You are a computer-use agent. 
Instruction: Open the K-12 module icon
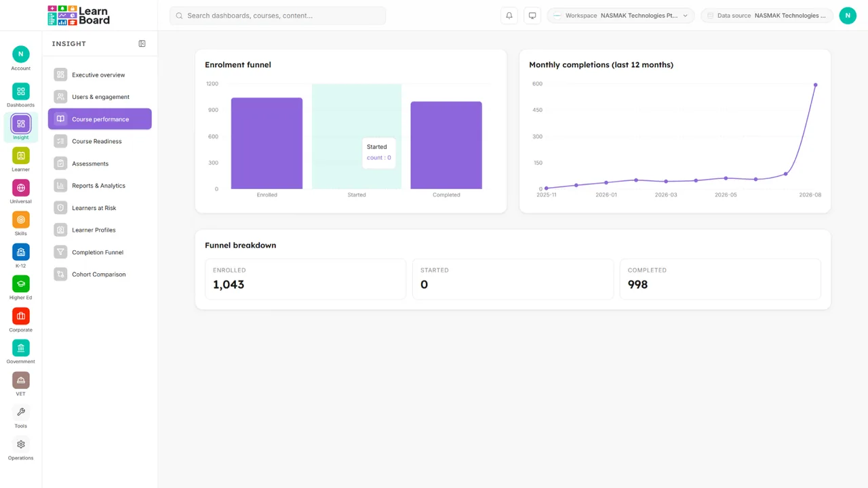[x=20, y=252]
